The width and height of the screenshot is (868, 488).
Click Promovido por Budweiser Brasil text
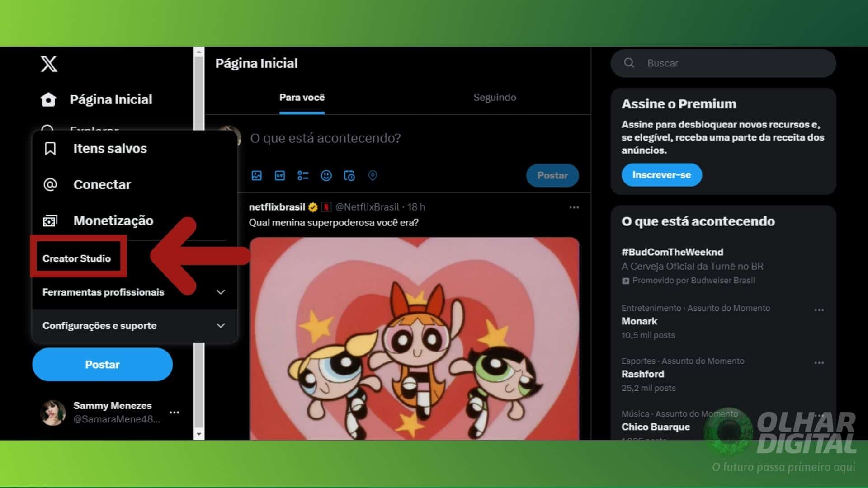[x=693, y=281]
